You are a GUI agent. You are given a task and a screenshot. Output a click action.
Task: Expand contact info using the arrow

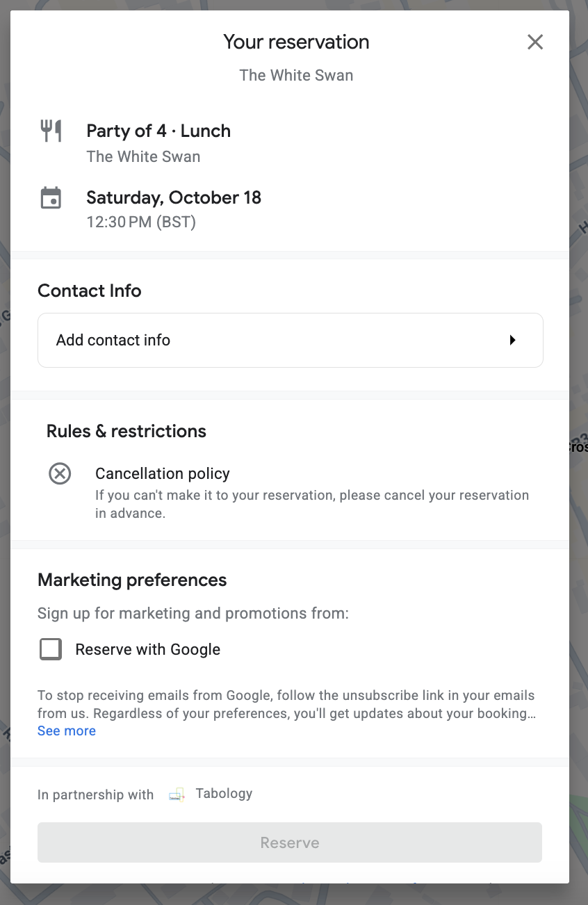pyautogui.click(x=512, y=340)
